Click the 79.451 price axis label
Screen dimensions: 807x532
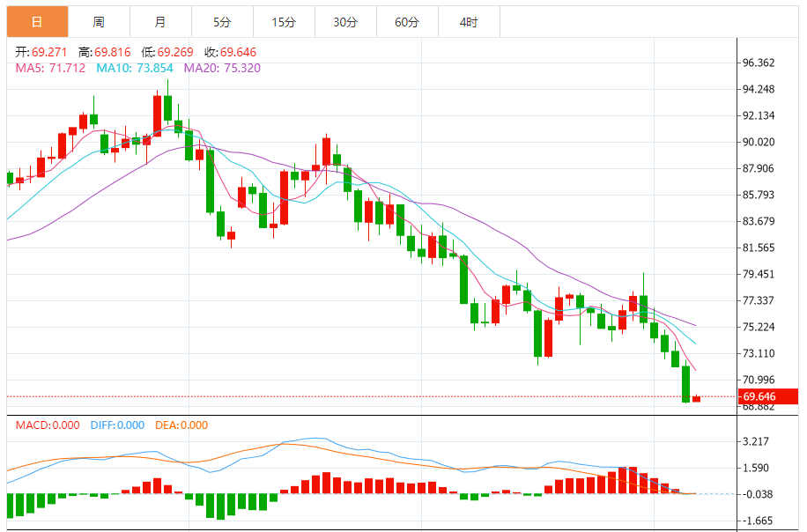pos(759,274)
